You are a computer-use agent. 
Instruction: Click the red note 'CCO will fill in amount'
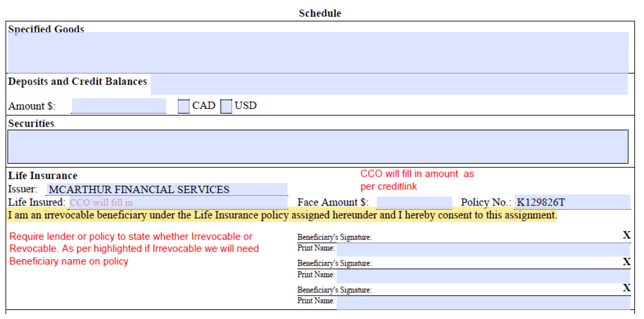pyautogui.click(x=417, y=180)
